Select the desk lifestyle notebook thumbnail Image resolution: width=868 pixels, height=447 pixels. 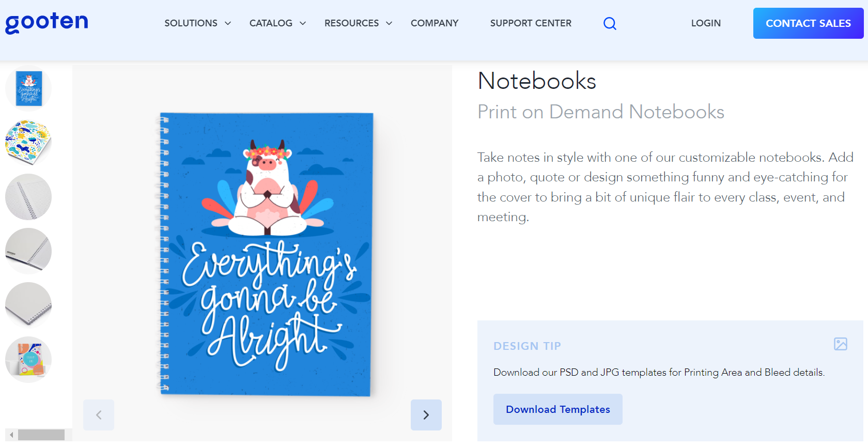coord(28,360)
